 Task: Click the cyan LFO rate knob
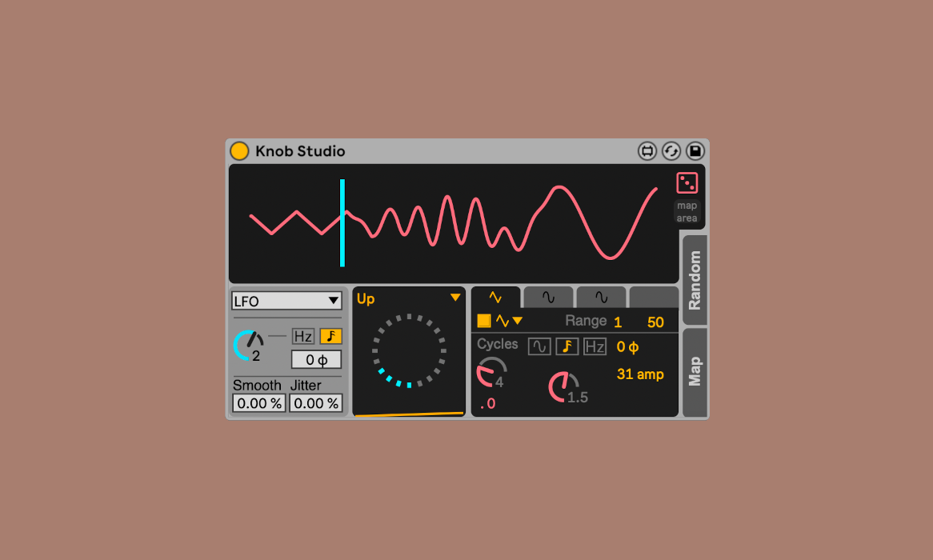pyautogui.click(x=248, y=345)
